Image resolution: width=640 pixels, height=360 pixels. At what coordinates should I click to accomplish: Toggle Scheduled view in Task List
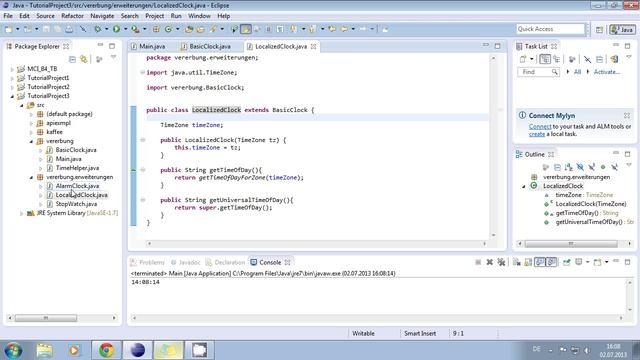(x=556, y=59)
